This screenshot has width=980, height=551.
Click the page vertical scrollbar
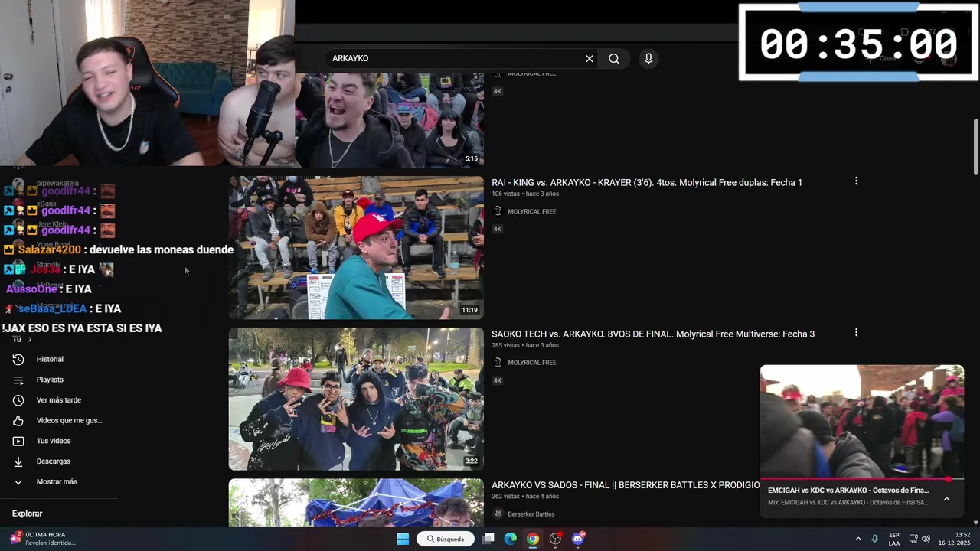[975, 145]
